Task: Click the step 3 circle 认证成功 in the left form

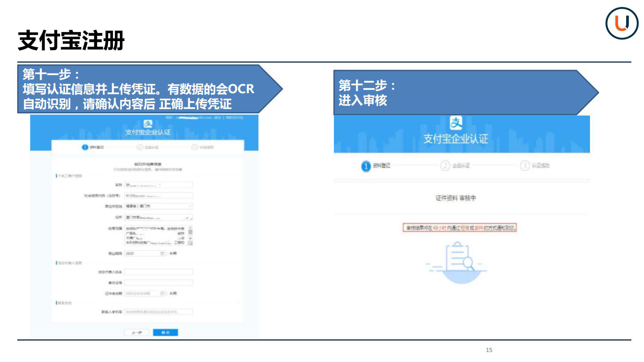Action: point(195,147)
